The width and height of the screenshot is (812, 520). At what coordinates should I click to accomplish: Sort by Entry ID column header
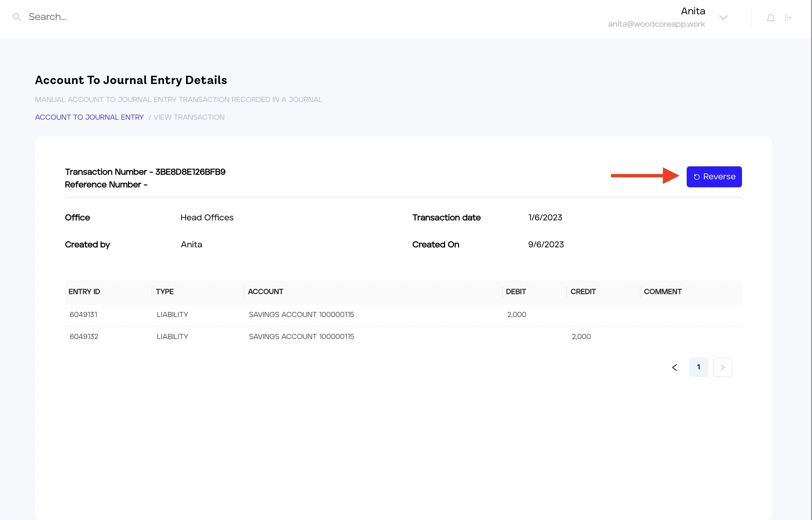click(84, 292)
